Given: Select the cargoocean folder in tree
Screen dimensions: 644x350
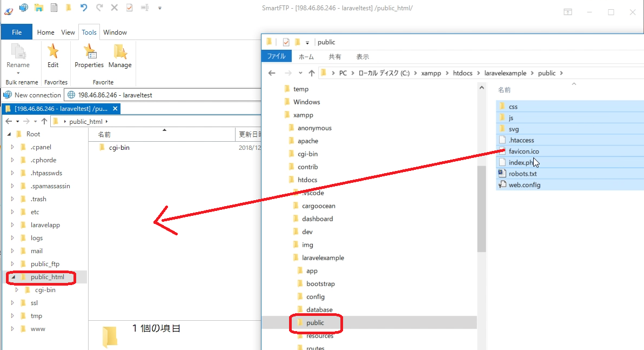Looking at the screenshot, I should tap(318, 206).
